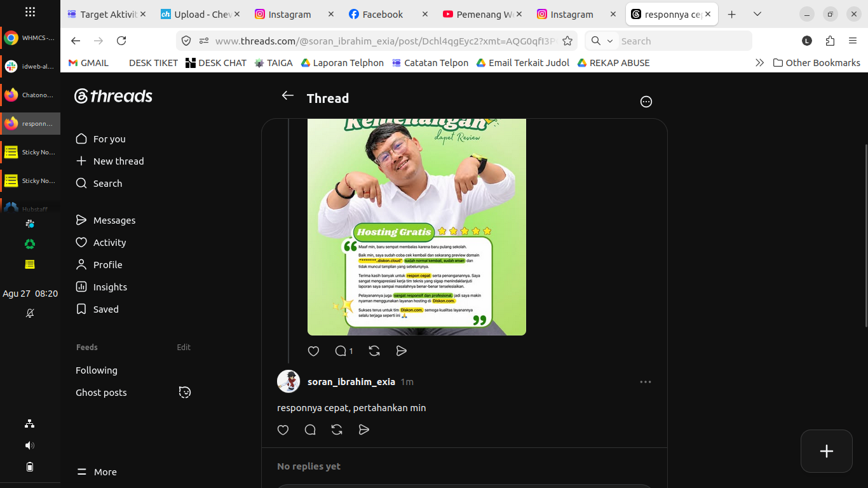Screen dimensions: 868x488
Task: Open the review image in the post
Action: 417,227
